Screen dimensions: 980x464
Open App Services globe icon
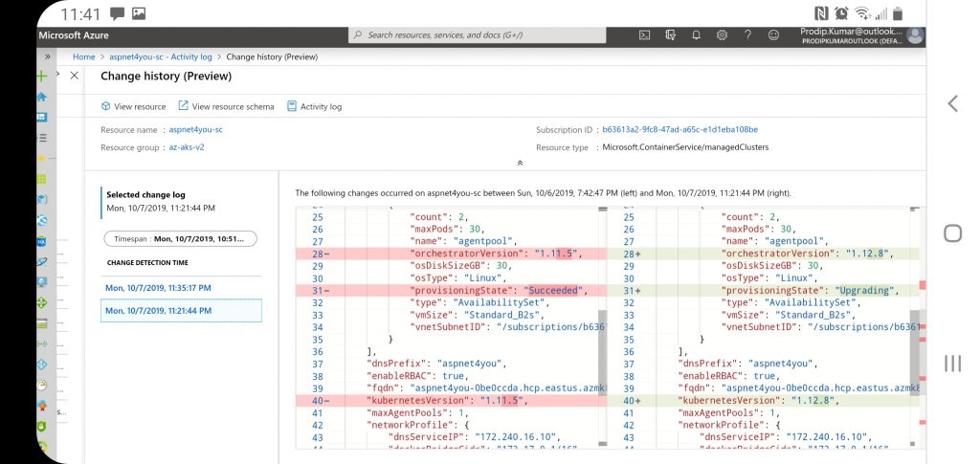[42, 220]
